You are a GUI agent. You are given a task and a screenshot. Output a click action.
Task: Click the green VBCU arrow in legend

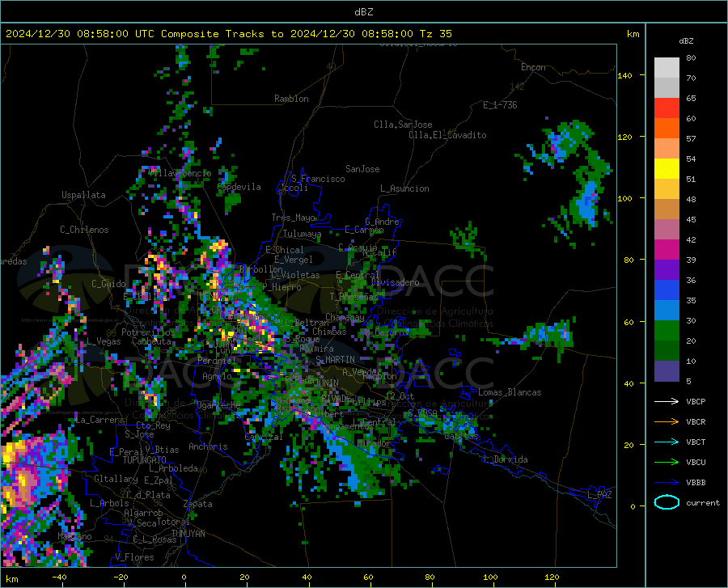[667, 463]
